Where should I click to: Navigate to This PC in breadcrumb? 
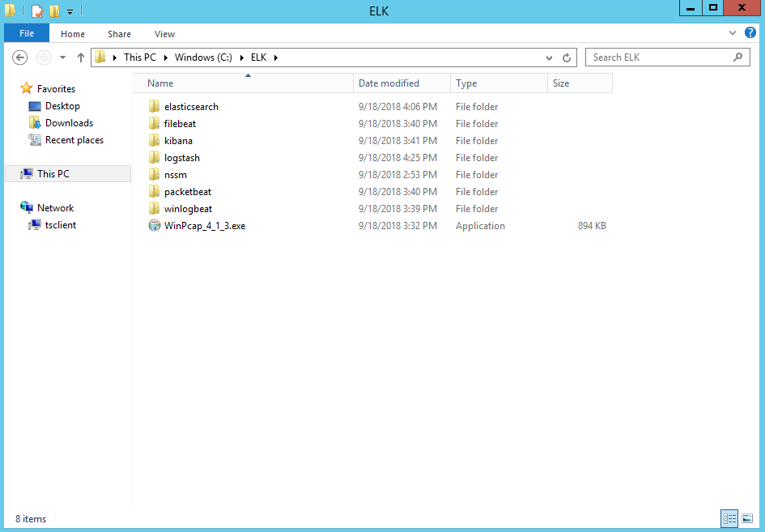pos(140,57)
